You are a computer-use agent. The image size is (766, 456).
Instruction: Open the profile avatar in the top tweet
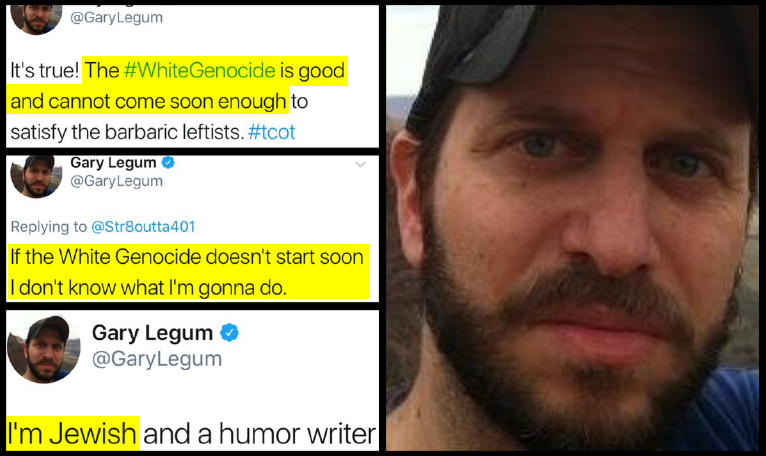tap(36, 20)
